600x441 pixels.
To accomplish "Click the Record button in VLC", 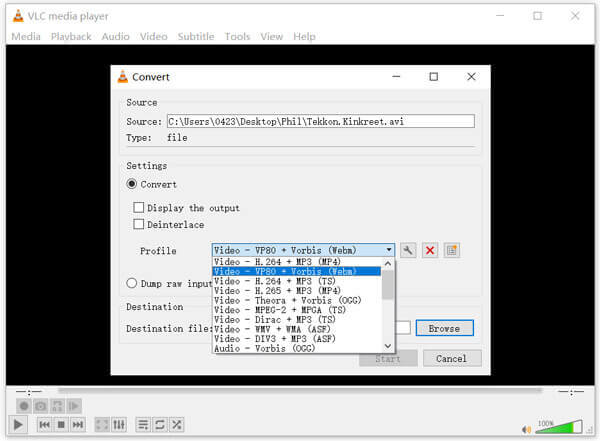I will (x=24, y=406).
